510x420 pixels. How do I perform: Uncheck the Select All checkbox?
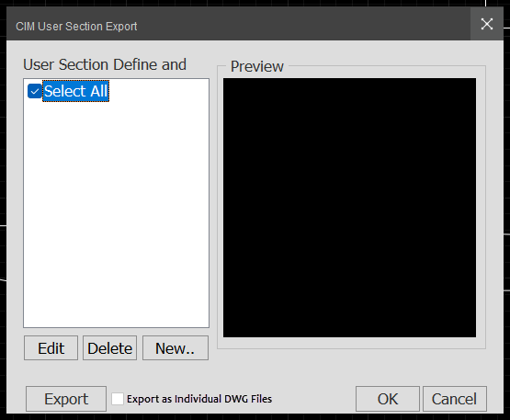(x=35, y=91)
